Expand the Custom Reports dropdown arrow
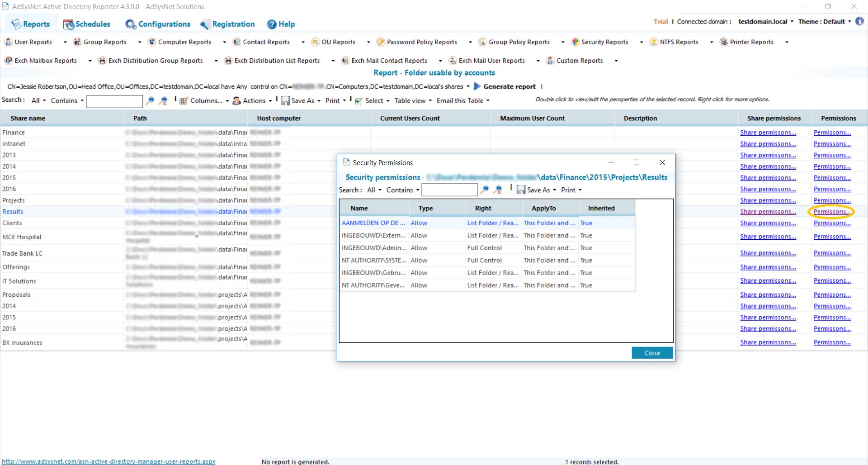 (x=616, y=61)
